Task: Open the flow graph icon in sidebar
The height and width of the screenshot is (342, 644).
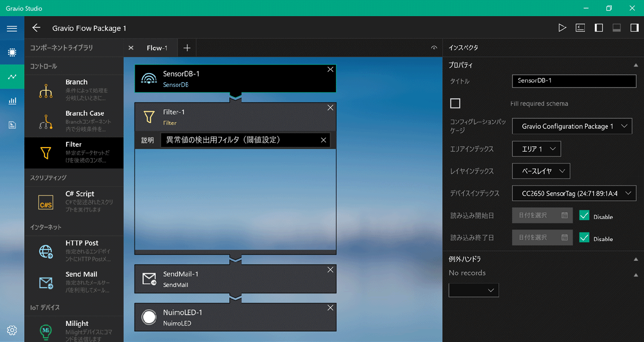Action: click(12, 77)
